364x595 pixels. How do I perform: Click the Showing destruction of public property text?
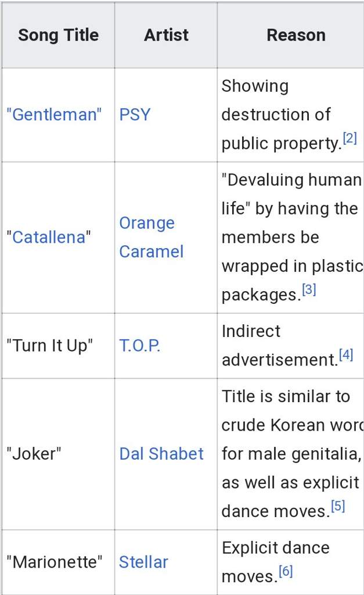[x=282, y=114]
